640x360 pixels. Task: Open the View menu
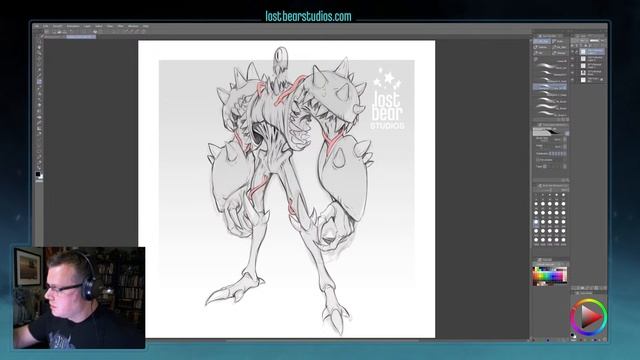click(x=110, y=26)
